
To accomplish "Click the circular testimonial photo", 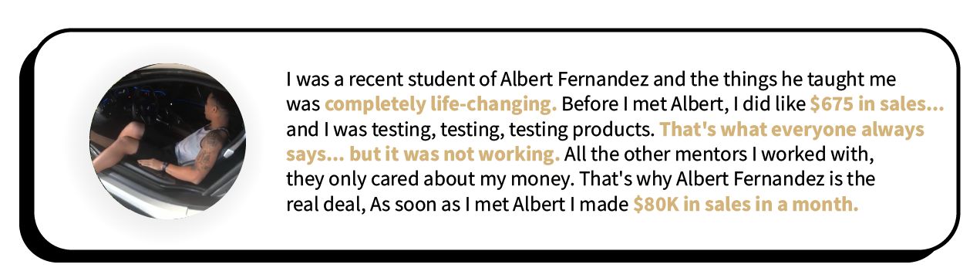I will [167, 141].
